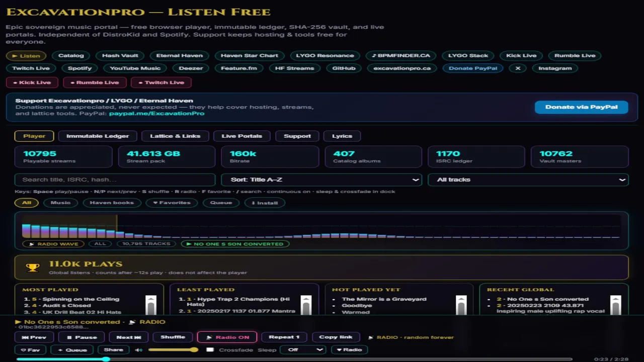Screen dimensions: 644x362
Task: Select the Listen play pill
Action: pos(26,56)
